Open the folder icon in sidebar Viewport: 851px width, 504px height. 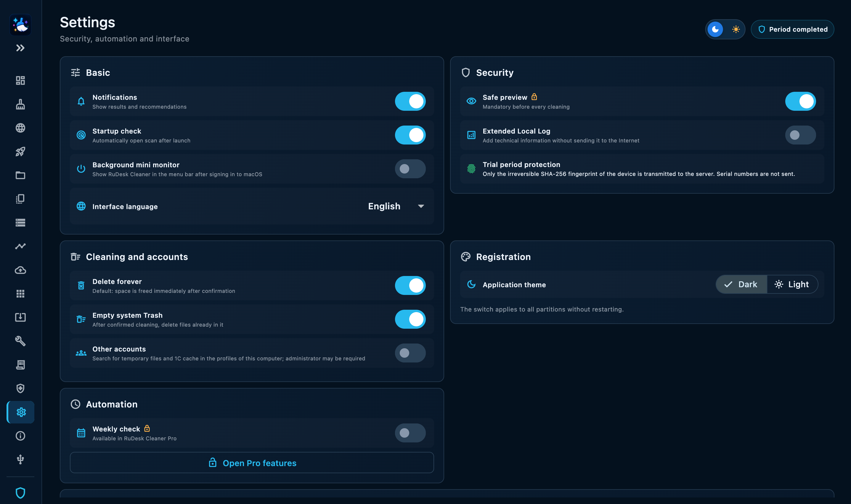click(x=20, y=175)
